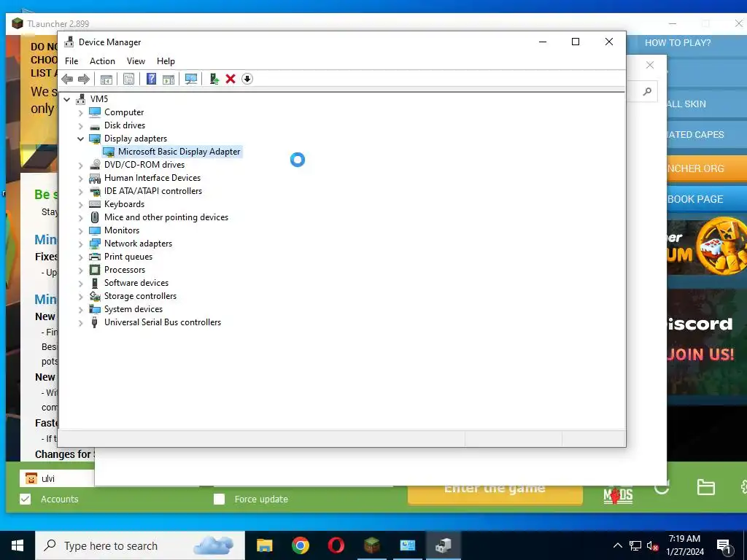
Task: Click the Forward arrow in Device Manager toolbar
Action: click(x=83, y=79)
